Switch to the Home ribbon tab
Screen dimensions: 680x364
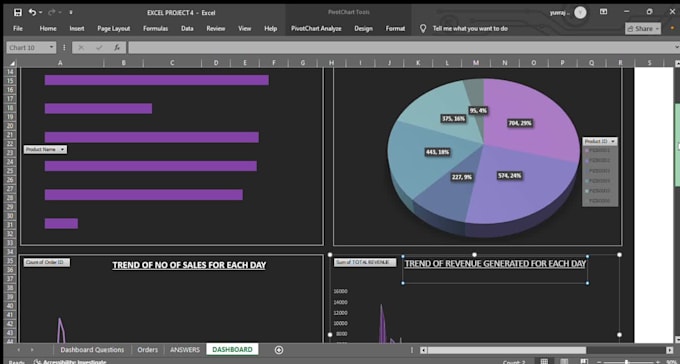coord(48,29)
